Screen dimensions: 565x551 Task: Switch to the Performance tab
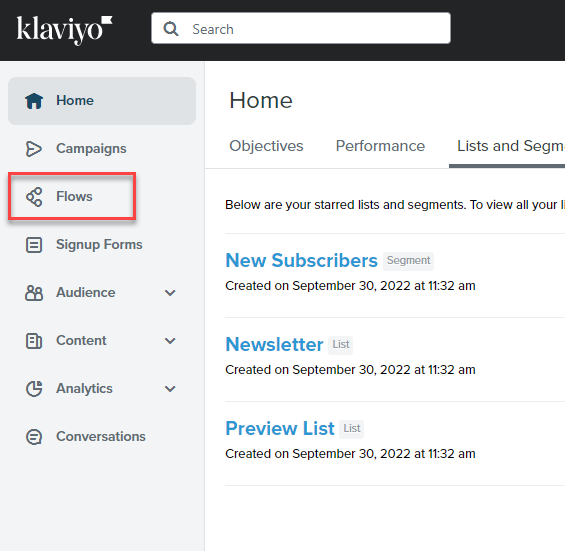coord(380,146)
